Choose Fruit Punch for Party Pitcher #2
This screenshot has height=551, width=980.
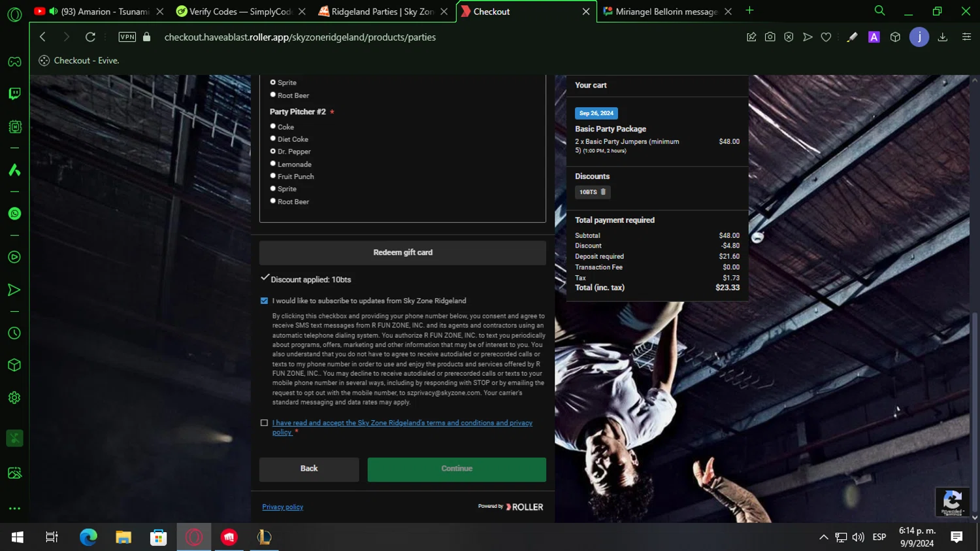coord(273,176)
